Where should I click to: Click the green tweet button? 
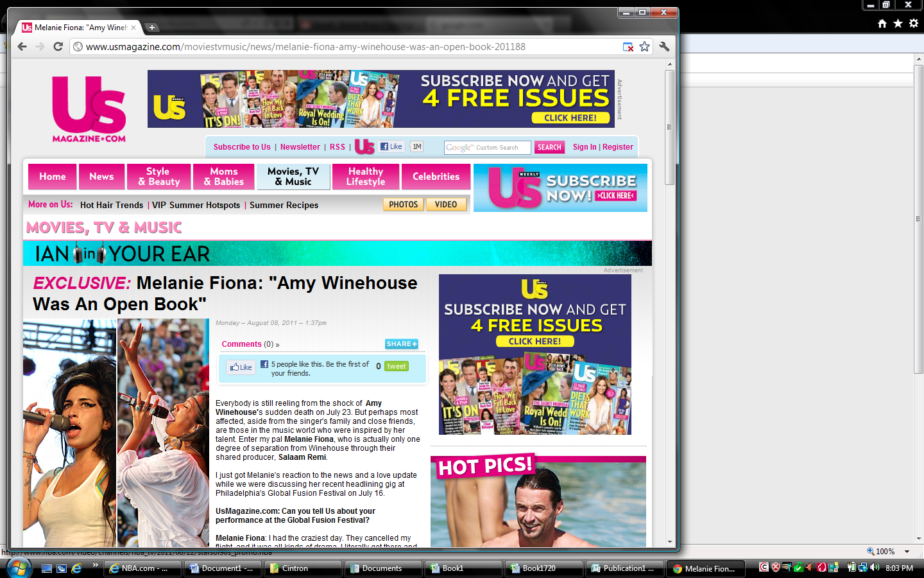pos(397,366)
